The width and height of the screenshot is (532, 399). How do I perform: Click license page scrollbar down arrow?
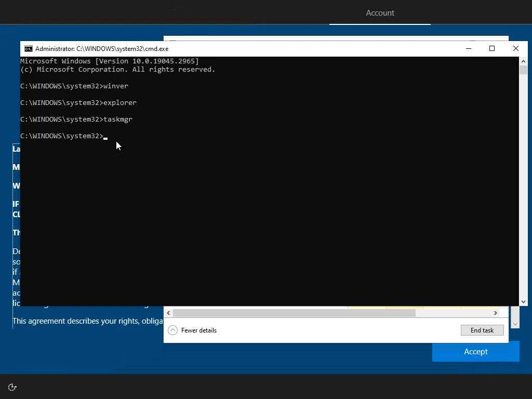pos(515,324)
